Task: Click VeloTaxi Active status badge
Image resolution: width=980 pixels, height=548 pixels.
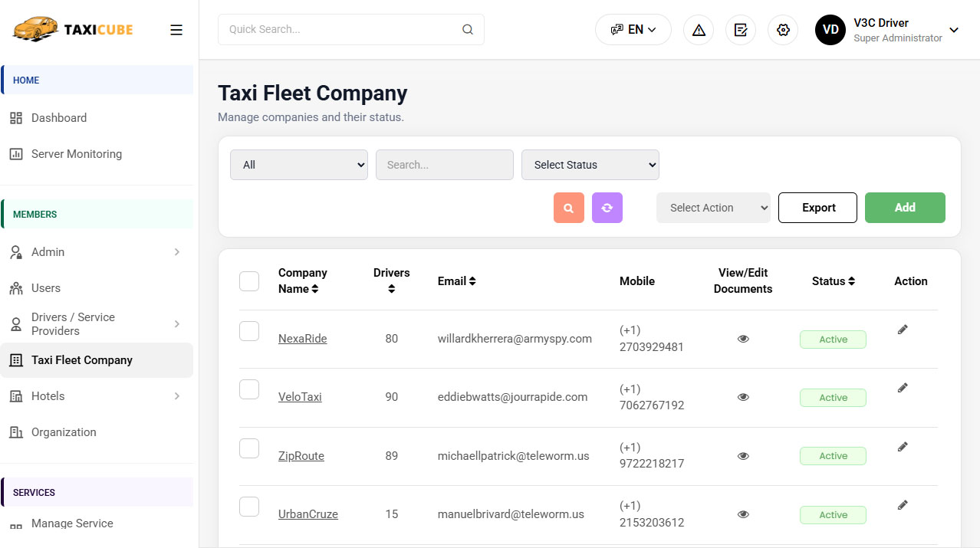Action: (833, 398)
